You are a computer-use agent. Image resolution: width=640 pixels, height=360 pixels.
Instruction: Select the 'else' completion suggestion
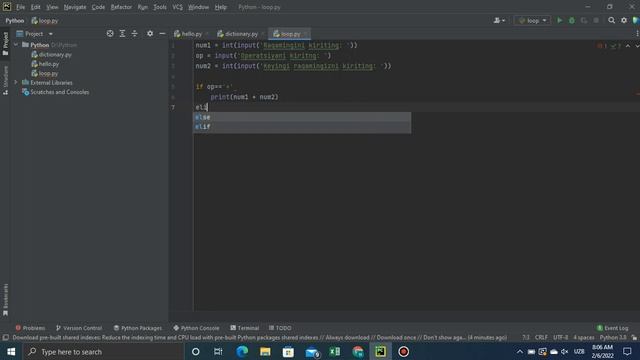pos(302,117)
